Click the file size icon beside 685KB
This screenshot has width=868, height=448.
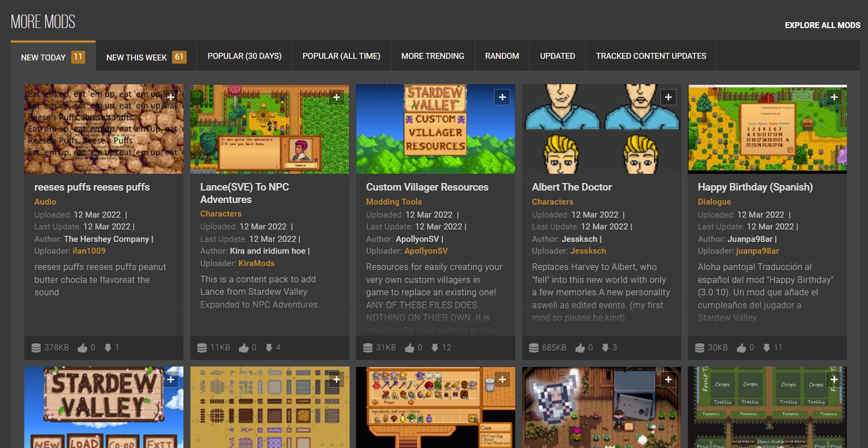tap(534, 348)
